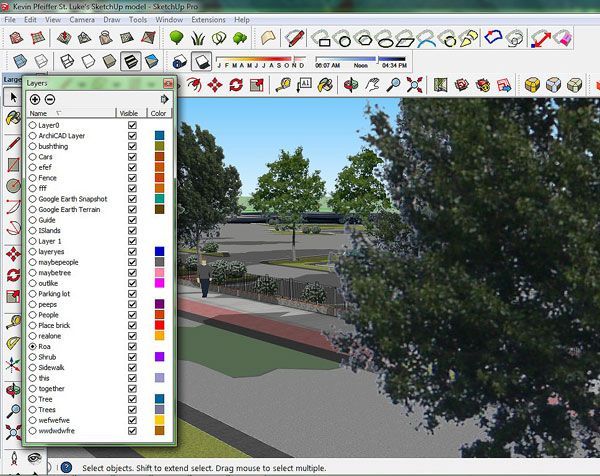This screenshot has width=600, height=476.
Task: Click the status bar help question button
Action: click(x=65, y=467)
